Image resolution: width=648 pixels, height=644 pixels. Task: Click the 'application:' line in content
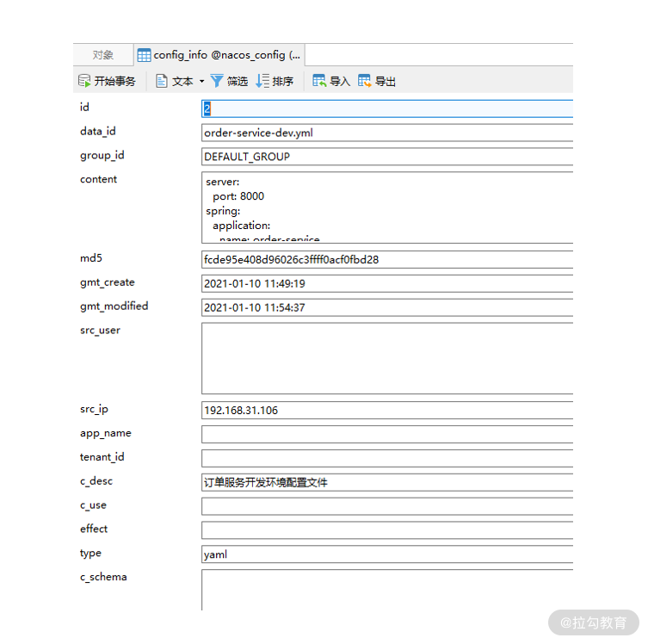point(241,226)
